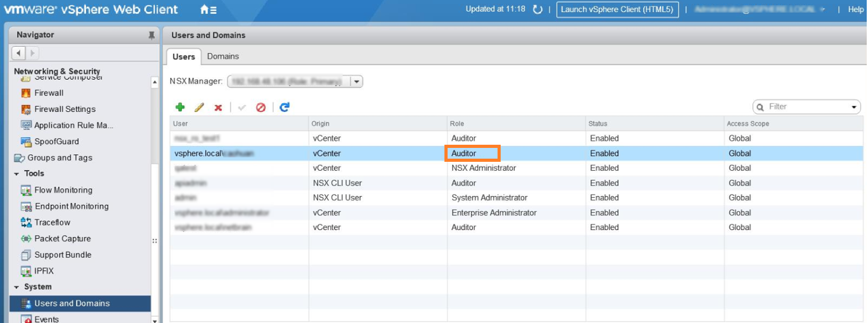The image size is (868, 323).
Task: Click the home menu icon in header
Action: pos(208,9)
